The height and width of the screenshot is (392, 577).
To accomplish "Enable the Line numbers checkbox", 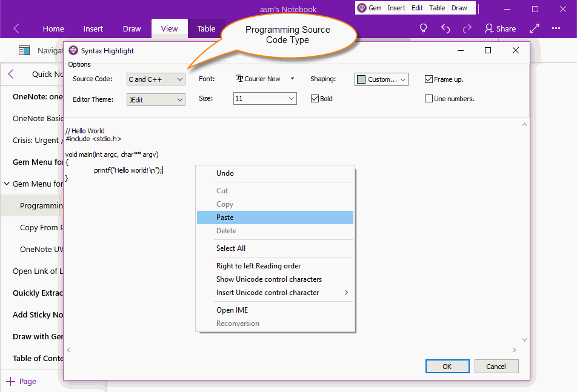I will tap(429, 99).
